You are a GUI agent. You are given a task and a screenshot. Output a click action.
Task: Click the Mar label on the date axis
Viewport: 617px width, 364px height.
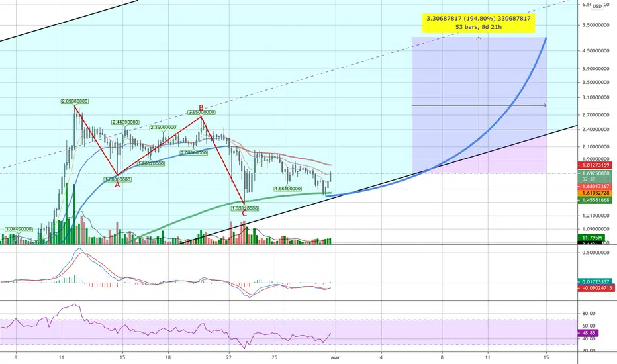(x=335, y=357)
